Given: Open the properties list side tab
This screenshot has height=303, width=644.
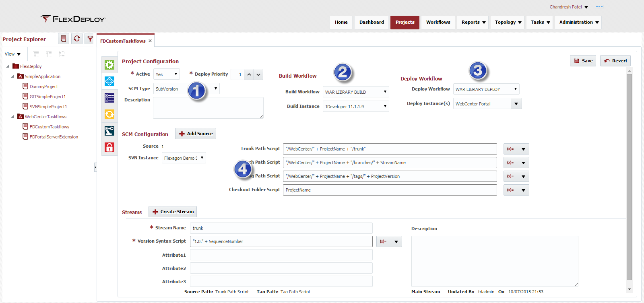Looking at the screenshot, I should (x=109, y=98).
